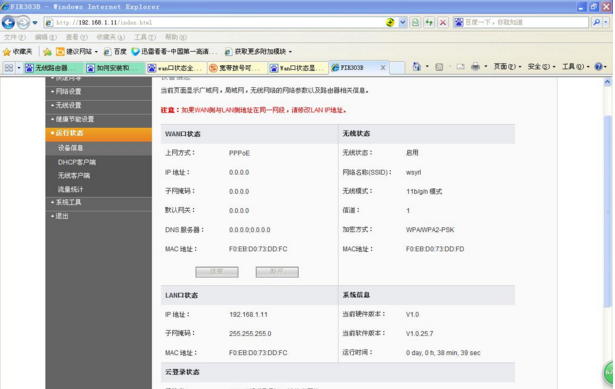Click the page vertical scrollbar thumb

607,211
